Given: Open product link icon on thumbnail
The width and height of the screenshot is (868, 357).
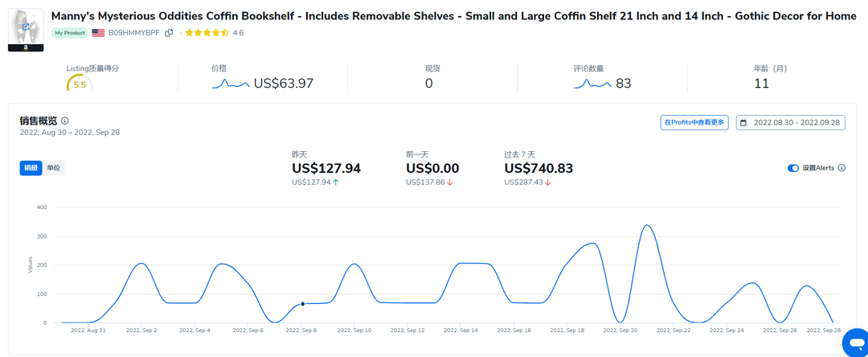Looking at the screenshot, I should 26,27.
